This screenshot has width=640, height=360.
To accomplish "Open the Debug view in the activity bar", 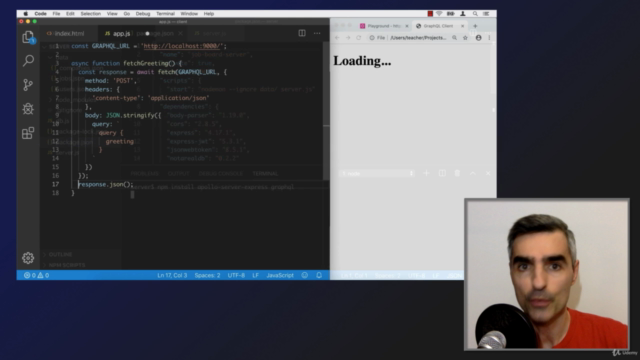I will pos(28,109).
